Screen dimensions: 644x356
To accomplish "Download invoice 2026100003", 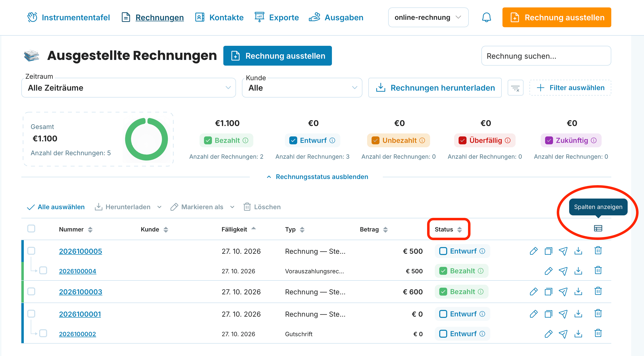I will 578,292.
